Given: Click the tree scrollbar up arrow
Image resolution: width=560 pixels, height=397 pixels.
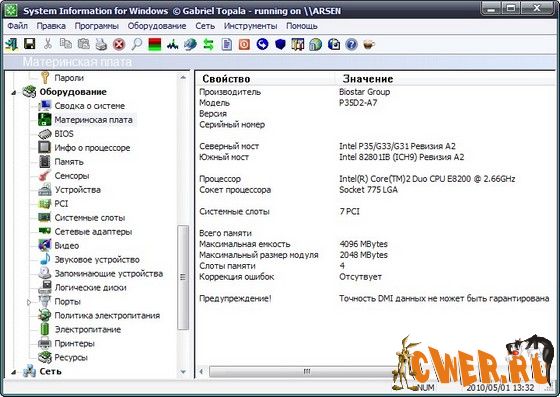Looking at the screenshot, I should point(183,78).
